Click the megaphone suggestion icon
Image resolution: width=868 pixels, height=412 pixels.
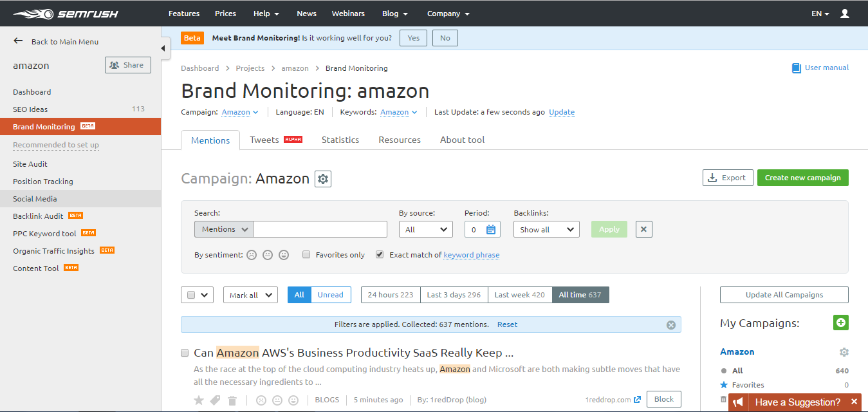[x=738, y=402]
